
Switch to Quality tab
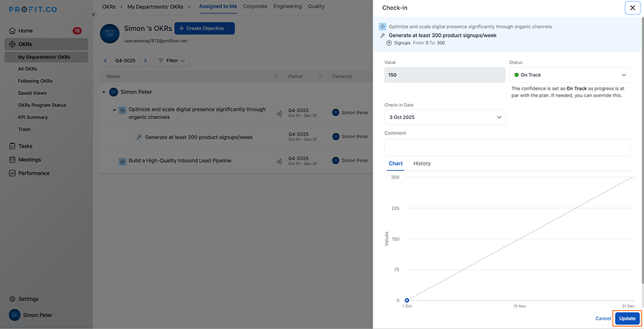tap(316, 6)
